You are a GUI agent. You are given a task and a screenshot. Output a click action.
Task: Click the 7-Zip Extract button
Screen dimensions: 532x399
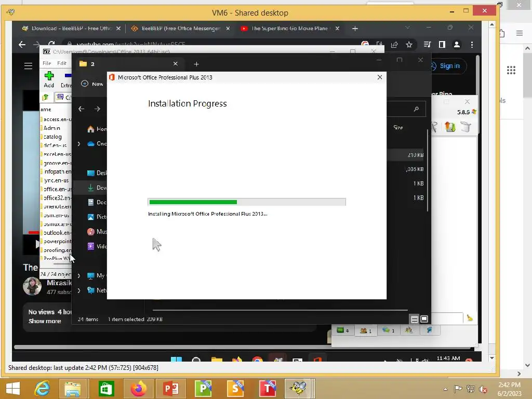tap(66, 79)
